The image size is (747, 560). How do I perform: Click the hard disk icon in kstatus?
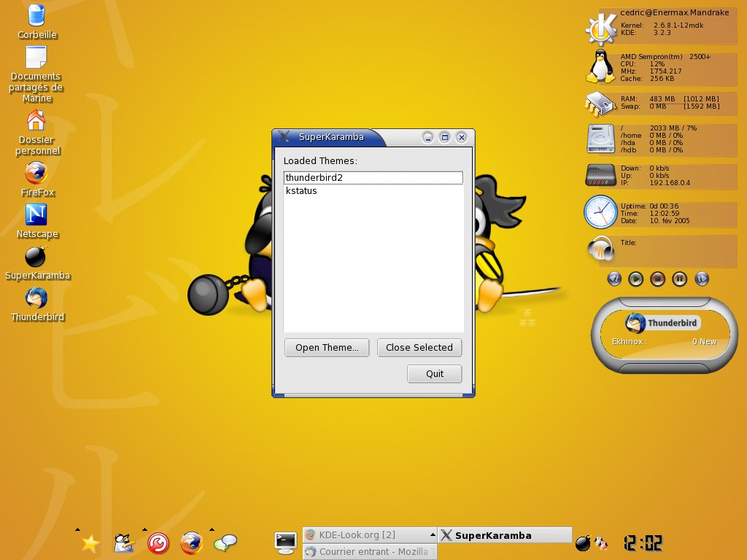pos(601,139)
